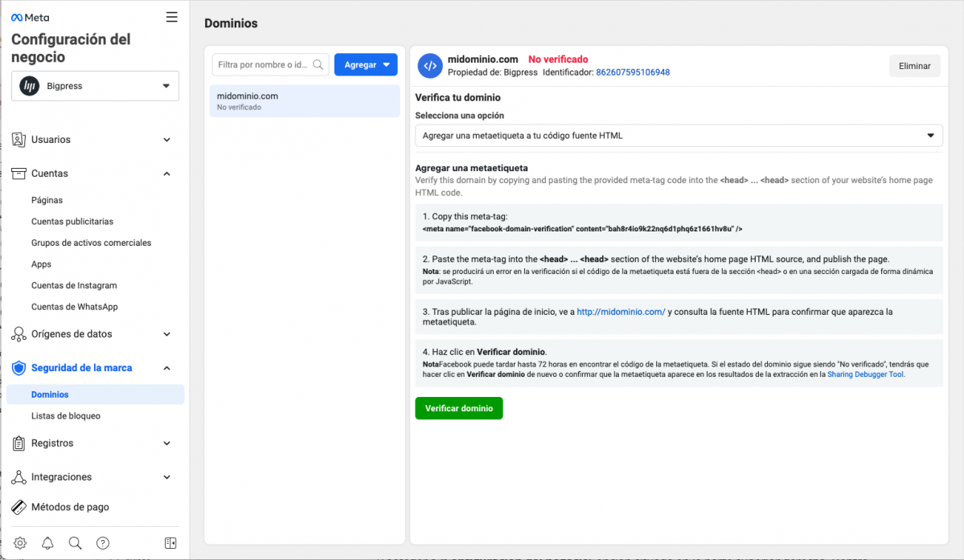Click the Seguridad de la marca shield icon
Viewport: 964px width, 560px height.
(x=18, y=368)
